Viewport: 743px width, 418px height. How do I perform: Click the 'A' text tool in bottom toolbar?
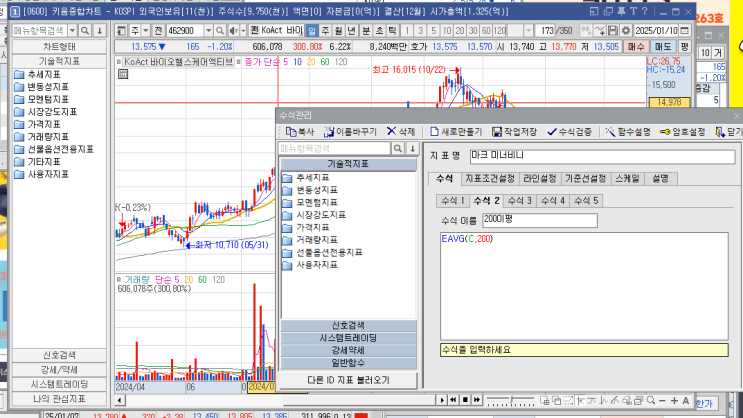686,400
